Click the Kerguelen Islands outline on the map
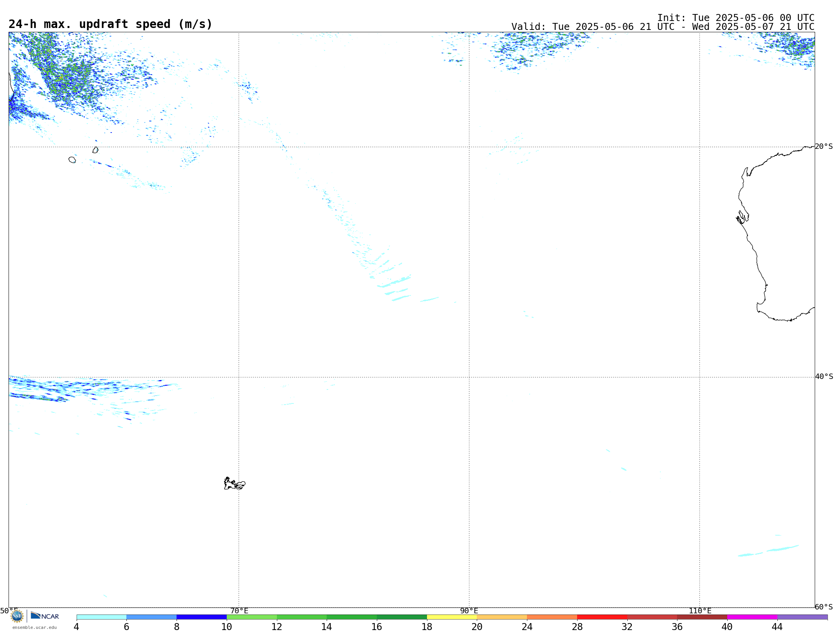The width and height of the screenshot is (840, 632). click(234, 484)
